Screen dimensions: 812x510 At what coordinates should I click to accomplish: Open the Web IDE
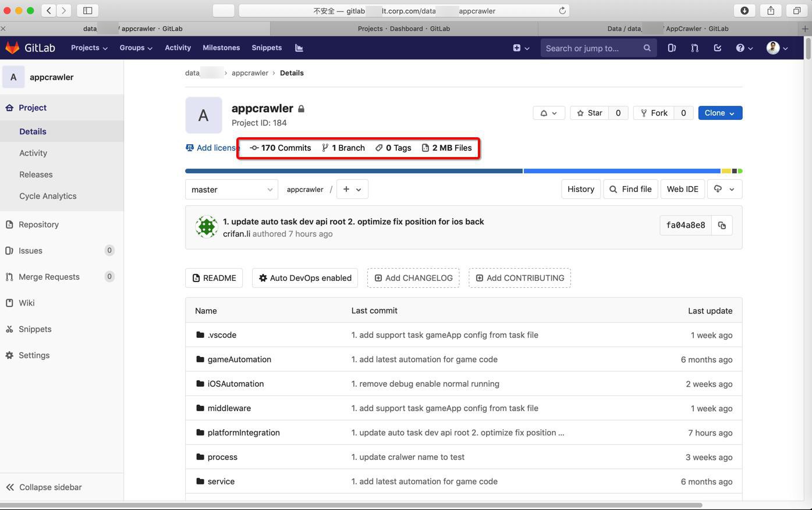click(x=682, y=189)
